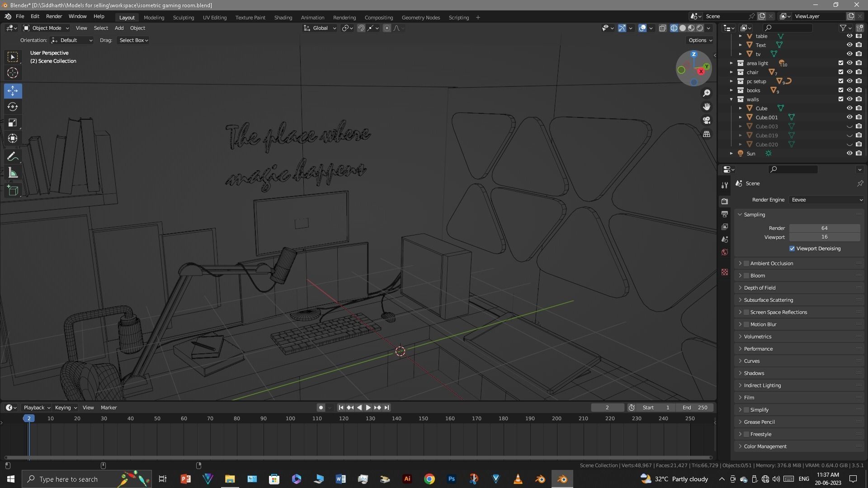Play the animation forward
868x488 pixels.
368,408
